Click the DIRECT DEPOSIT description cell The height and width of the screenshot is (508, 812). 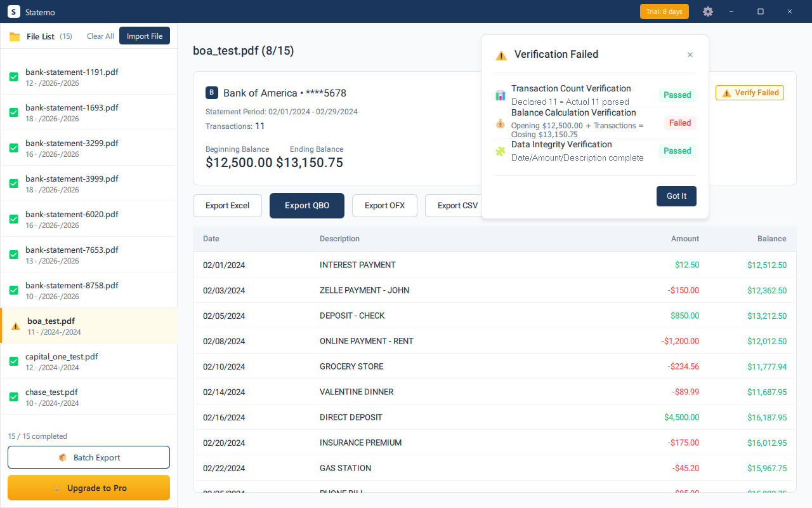tap(351, 417)
